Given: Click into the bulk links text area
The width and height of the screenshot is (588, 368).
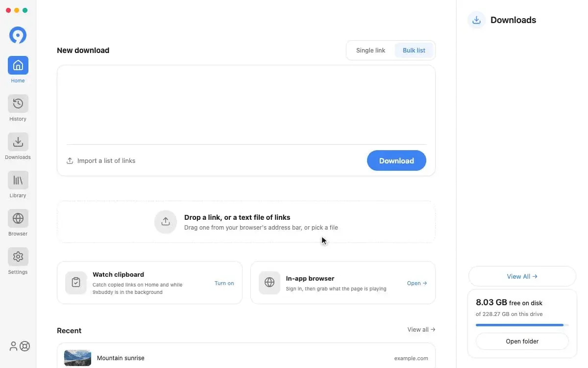Looking at the screenshot, I should (x=246, y=105).
